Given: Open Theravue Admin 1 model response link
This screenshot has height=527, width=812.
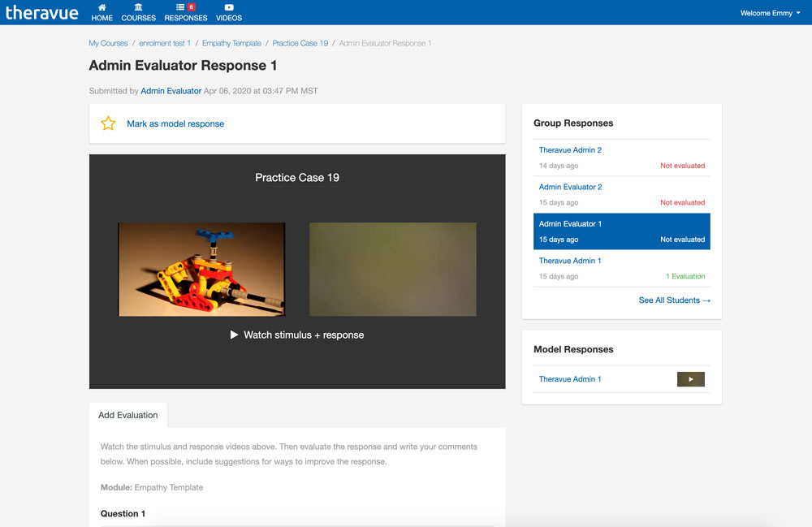Looking at the screenshot, I should 570,379.
